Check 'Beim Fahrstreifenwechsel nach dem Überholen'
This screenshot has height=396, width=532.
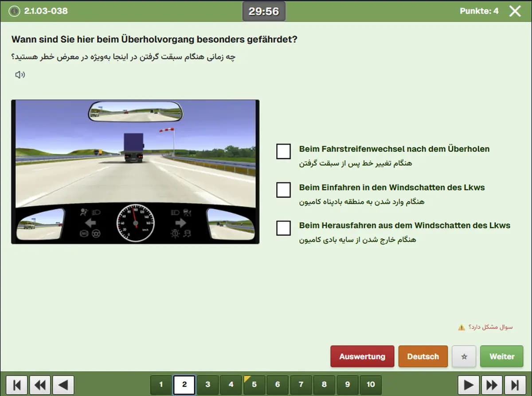tap(283, 151)
